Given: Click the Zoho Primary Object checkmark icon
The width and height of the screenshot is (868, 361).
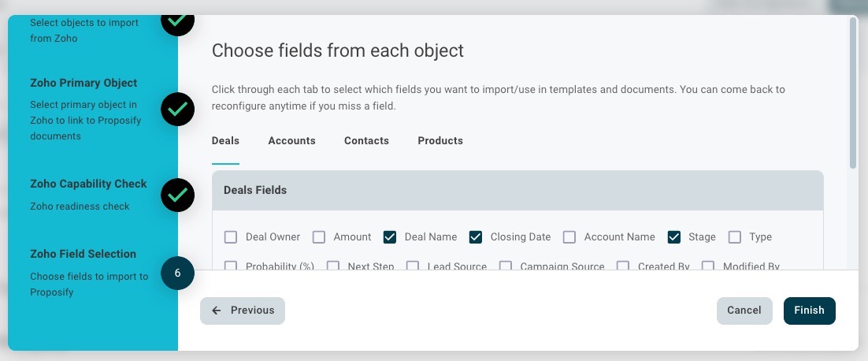Looking at the screenshot, I should tap(177, 109).
